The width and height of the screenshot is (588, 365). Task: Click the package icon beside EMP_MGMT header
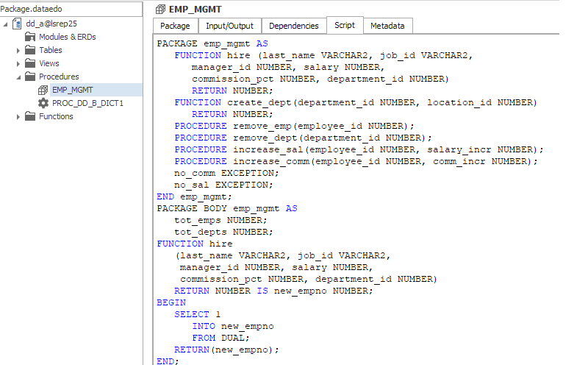point(160,9)
